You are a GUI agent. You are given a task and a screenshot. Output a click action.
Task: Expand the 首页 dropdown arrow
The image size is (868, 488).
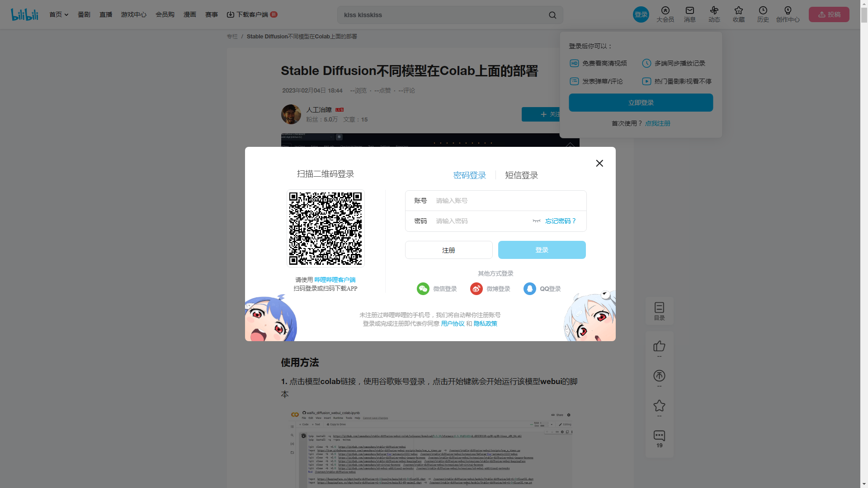(x=66, y=15)
